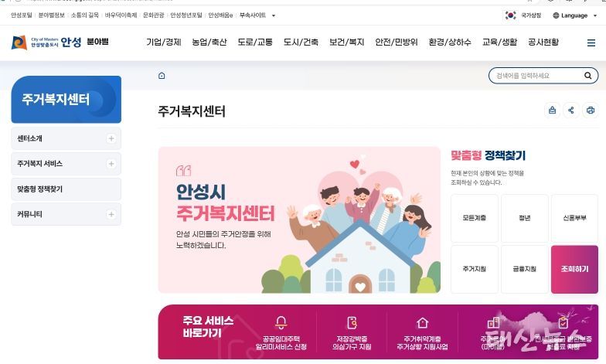The width and height of the screenshot is (606, 364).
Task: Select the 신혼부부 policy filter
Action: [575, 218]
